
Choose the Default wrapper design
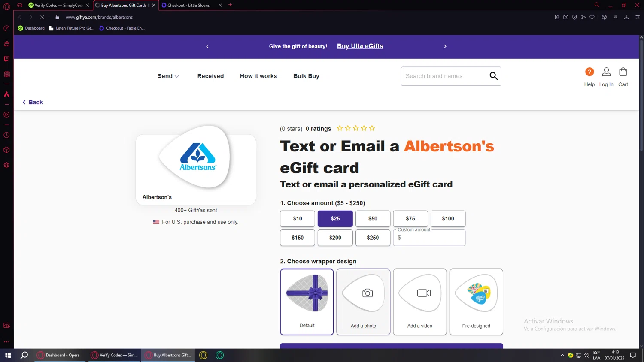[x=307, y=302]
